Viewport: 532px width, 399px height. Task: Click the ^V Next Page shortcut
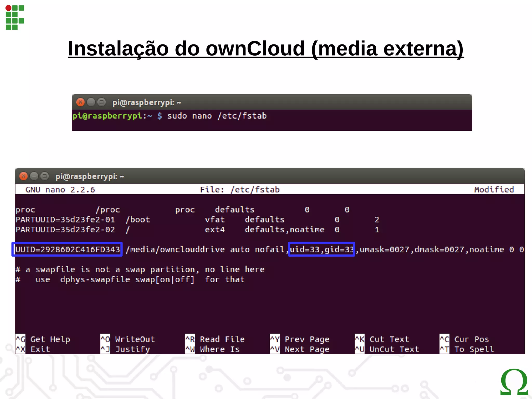coord(300,349)
